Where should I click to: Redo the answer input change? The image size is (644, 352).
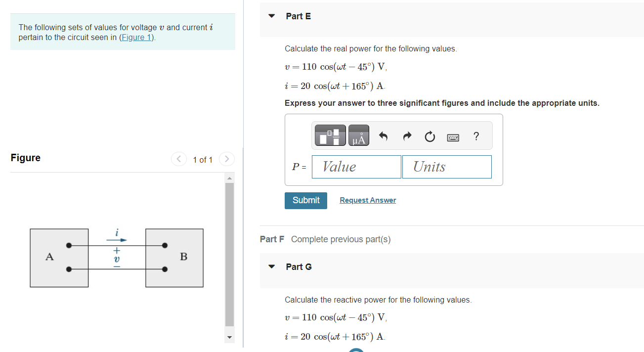(406, 136)
